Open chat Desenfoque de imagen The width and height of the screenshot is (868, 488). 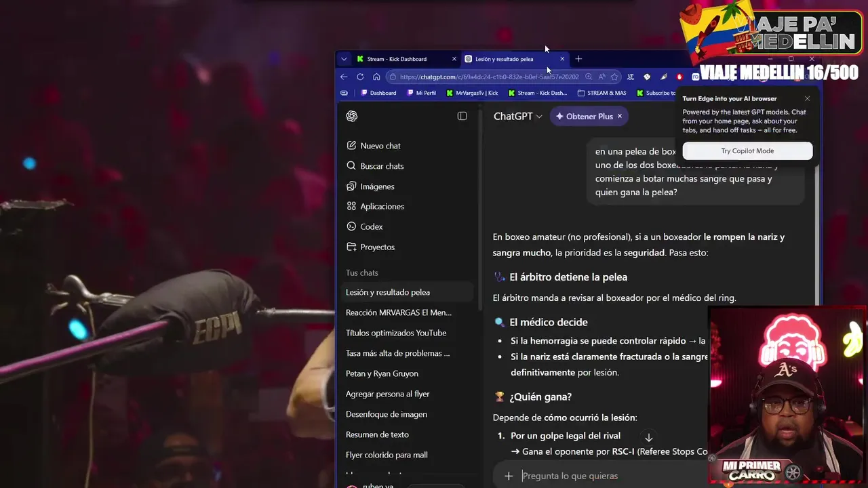tap(407, 414)
